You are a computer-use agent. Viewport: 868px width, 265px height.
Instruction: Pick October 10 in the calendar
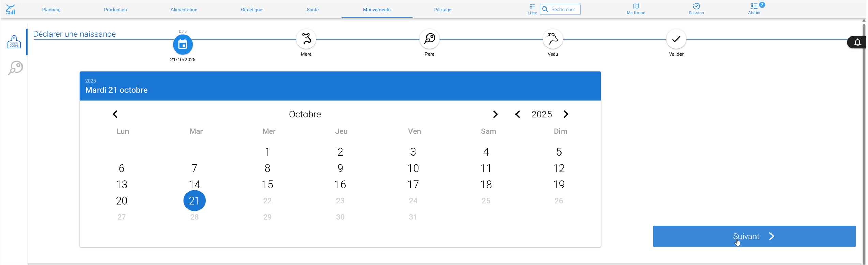pyautogui.click(x=414, y=168)
